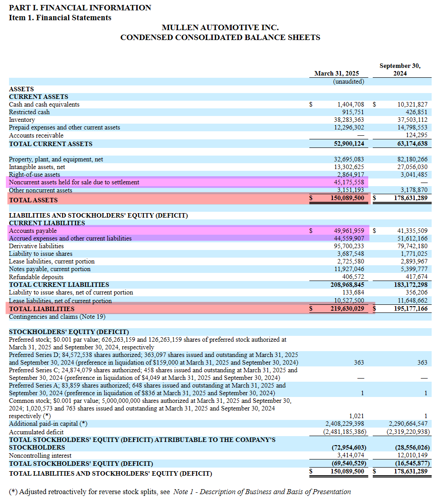Viewport: 442px width, 504px height.
Task: Click "STOCKHOLDERS' EQUITY (DEFICIT)" section heading
Action: click(x=69, y=332)
